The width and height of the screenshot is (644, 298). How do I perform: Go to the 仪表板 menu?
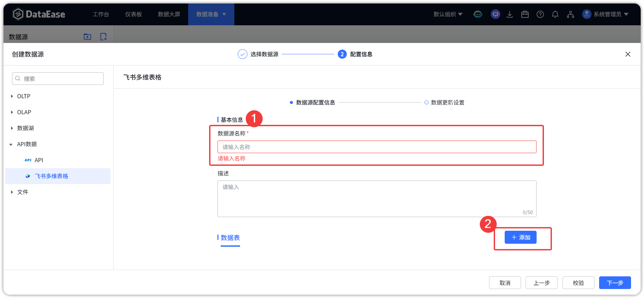134,14
